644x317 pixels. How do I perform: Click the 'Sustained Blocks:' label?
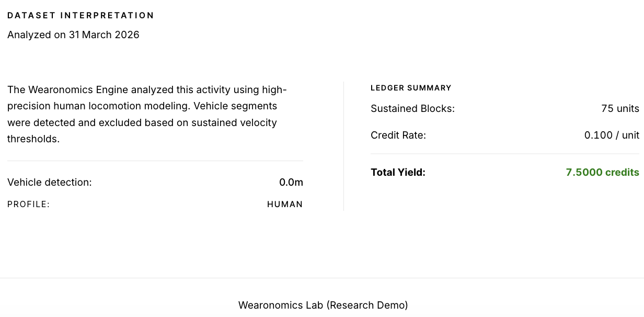point(412,108)
